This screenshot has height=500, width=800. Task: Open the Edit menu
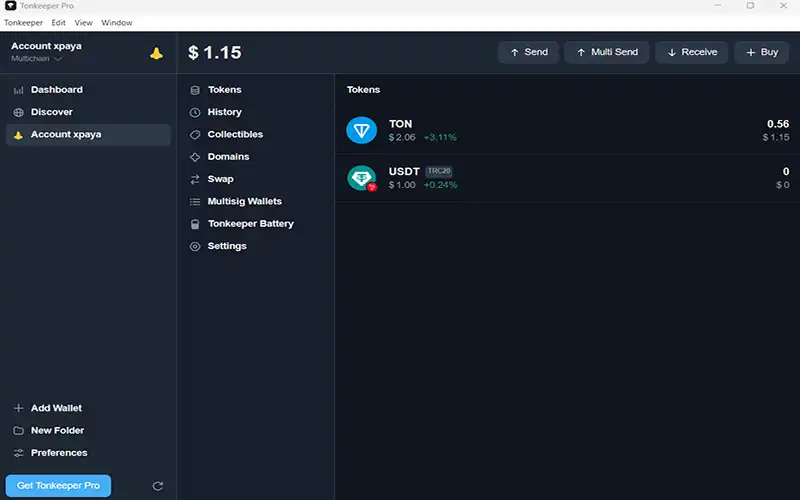tap(58, 22)
